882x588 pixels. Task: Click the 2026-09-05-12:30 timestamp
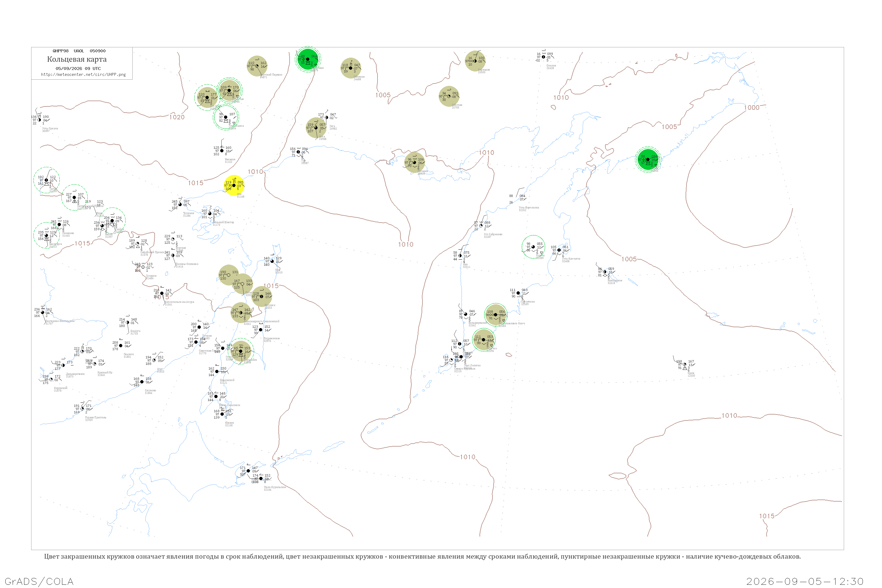[805, 581]
